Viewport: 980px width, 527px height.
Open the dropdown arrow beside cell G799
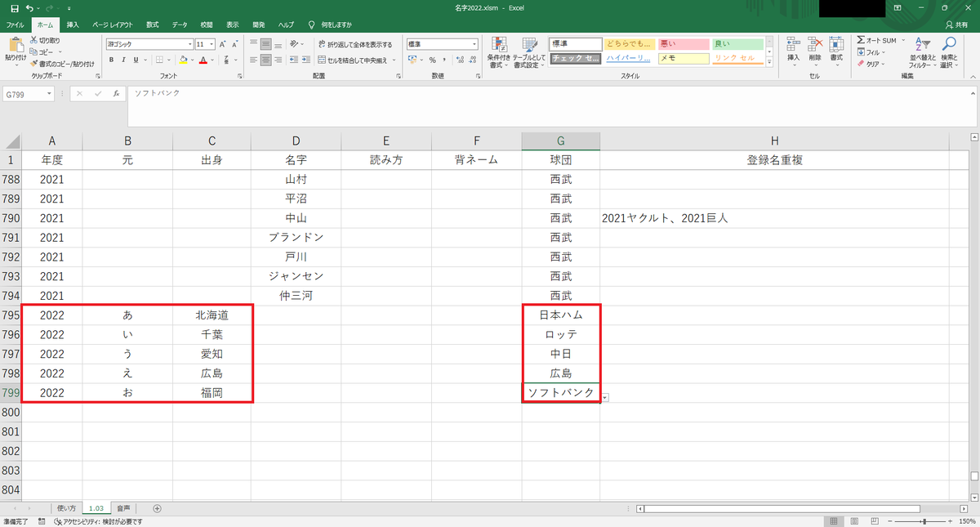(604, 397)
